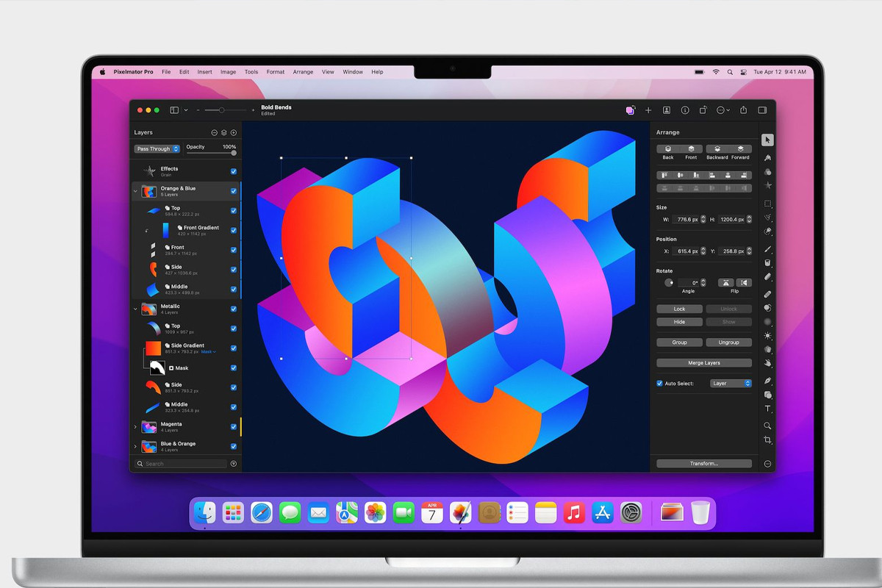Adjust the layer Opacity slider

[x=212, y=153]
